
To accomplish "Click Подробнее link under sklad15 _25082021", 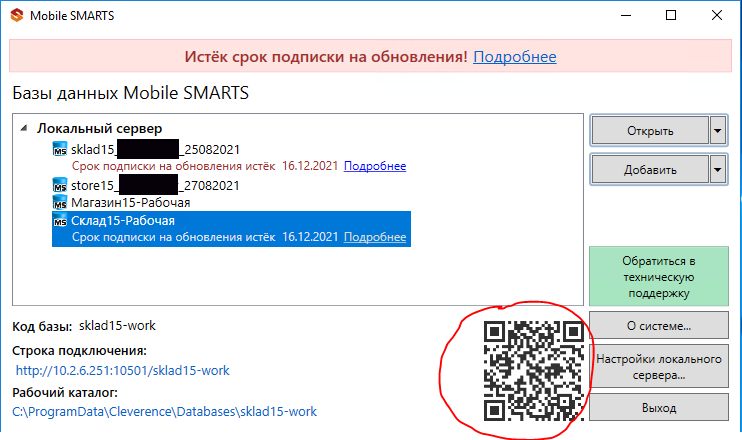I will [375, 166].
